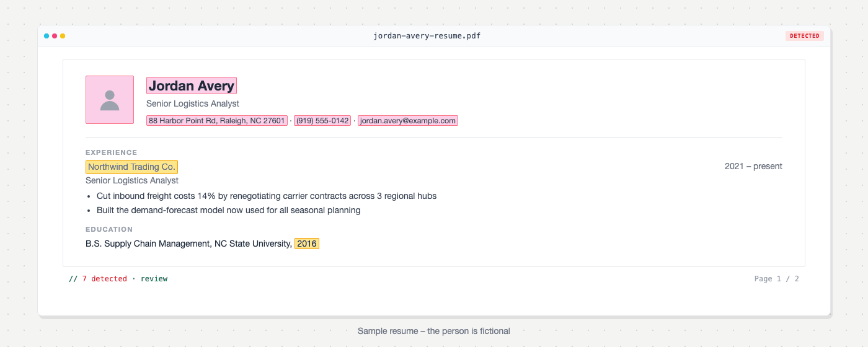
Task: Select the highlighted graduation year 2016
Action: pos(307,244)
